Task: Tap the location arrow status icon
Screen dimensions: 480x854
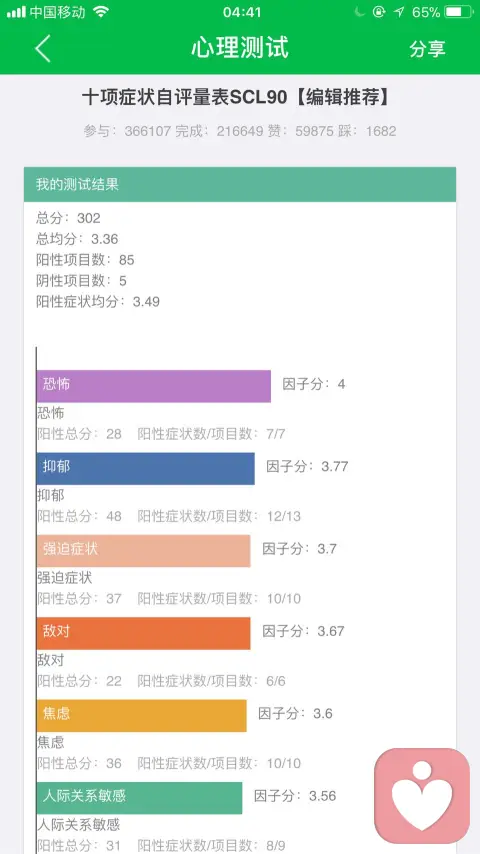Action: [399, 12]
